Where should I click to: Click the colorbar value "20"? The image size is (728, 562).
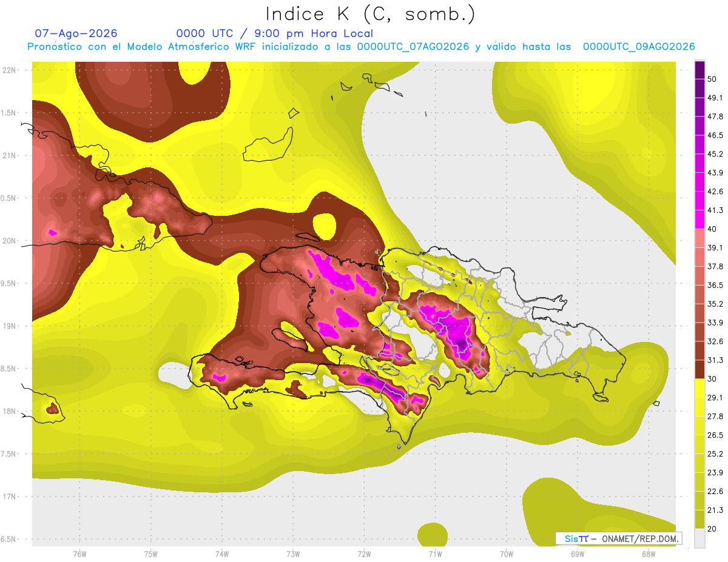(712, 529)
